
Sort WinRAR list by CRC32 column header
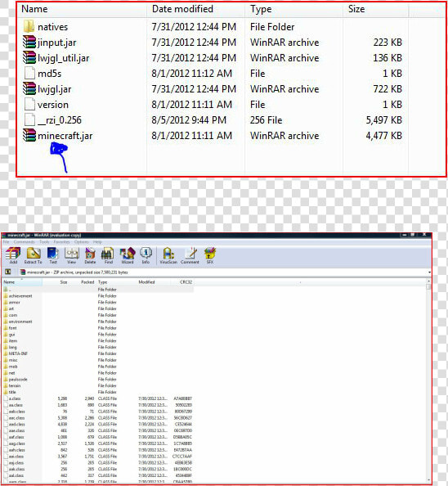(x=182, y=282)
